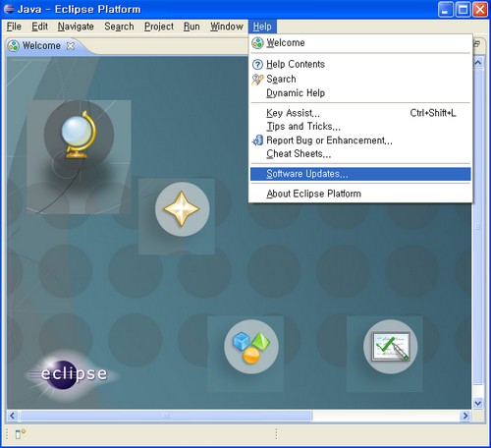This screenshot has width=491, height=448.
Task: Click the fast view icon in status bar
Action: [21, 434]
